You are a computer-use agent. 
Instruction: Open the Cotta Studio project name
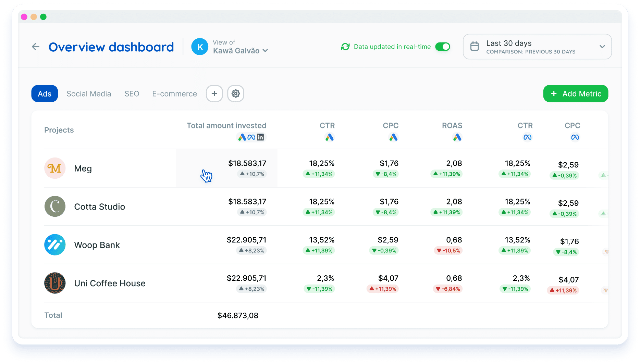click(x=100, y=207)
